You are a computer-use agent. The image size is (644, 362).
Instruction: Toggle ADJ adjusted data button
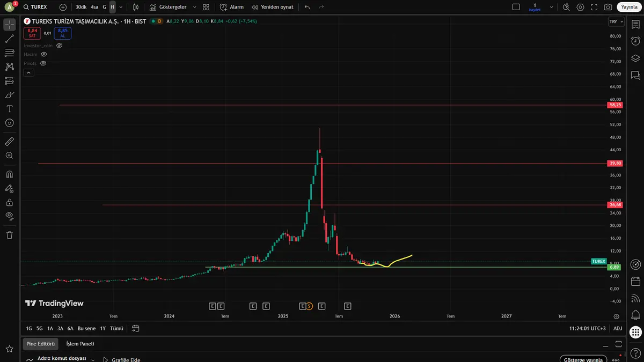click(618, 328)
